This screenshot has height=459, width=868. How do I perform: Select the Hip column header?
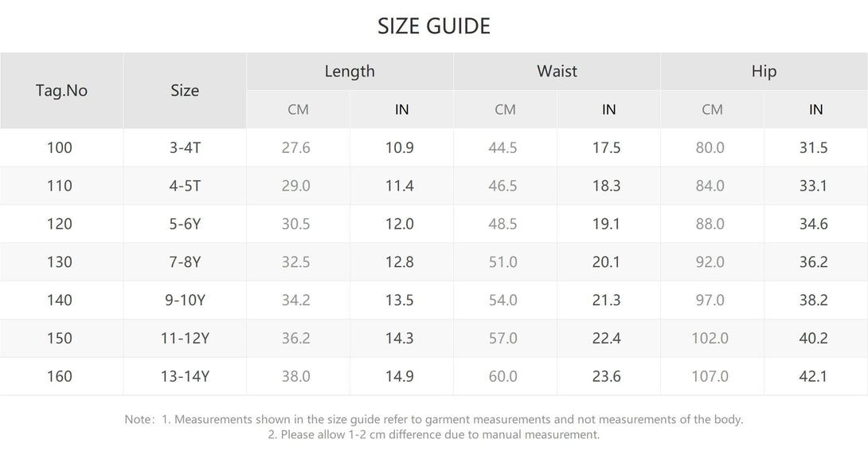[x=764, y=71]
